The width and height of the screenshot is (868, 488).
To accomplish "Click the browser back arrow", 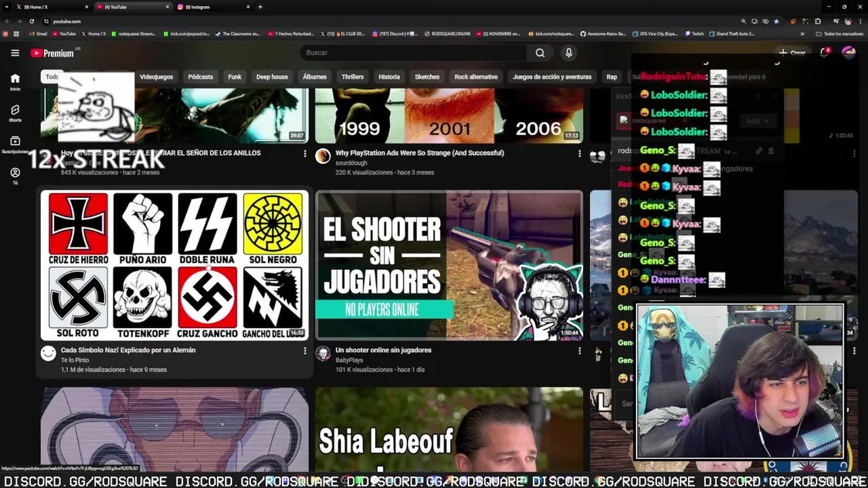I will coord(7,21).
